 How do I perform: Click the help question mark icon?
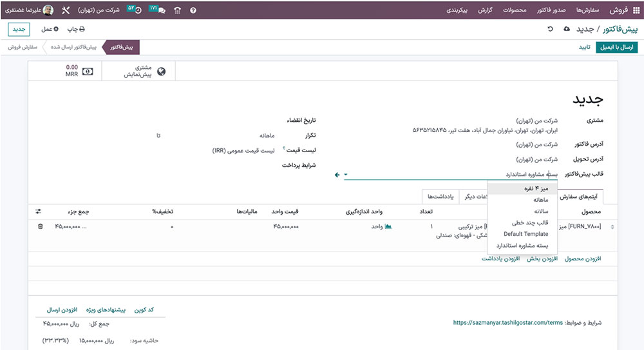coord(193,10)
